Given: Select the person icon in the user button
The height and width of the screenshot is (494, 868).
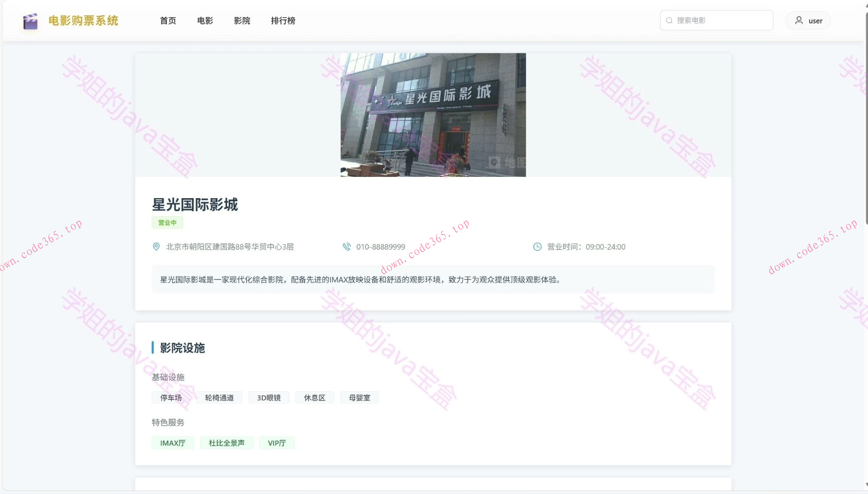Looking at the screenshot, I should (x=798, y=20).
